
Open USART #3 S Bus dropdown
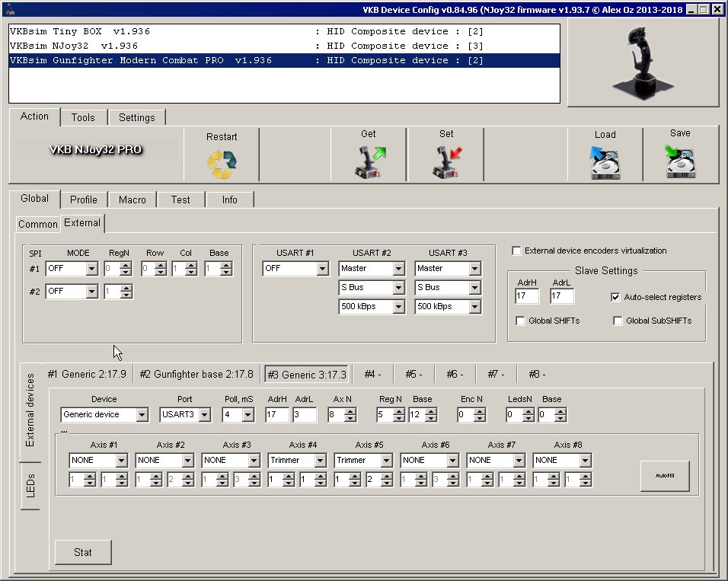[x=474, y=288]
